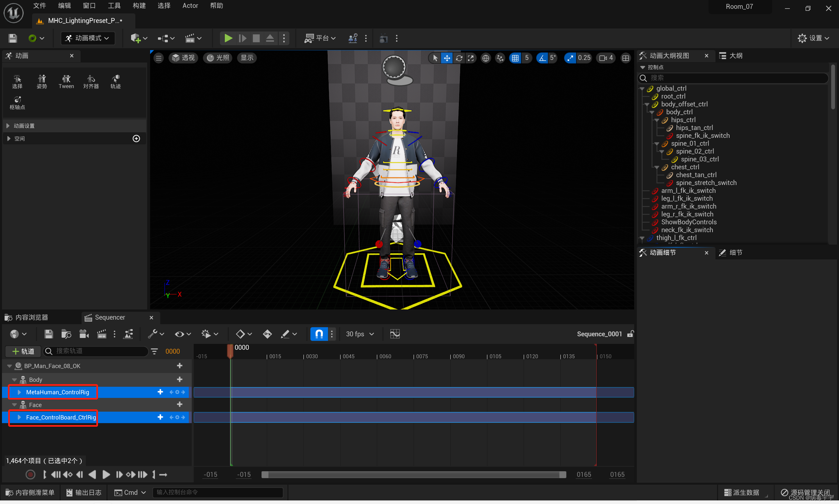Select the rotate tool in the viewport toolbar
The height and width of the screenshot is (504, 839).
pos(459,58)
